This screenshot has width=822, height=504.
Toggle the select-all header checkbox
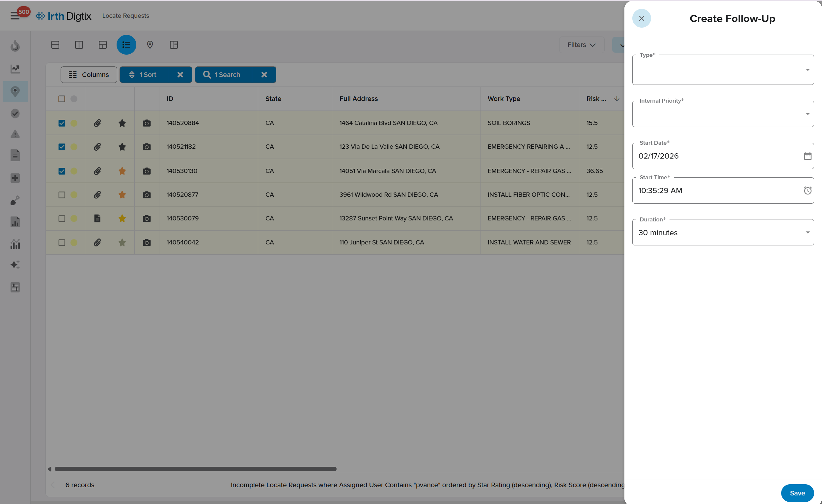(x=62, y=99)
